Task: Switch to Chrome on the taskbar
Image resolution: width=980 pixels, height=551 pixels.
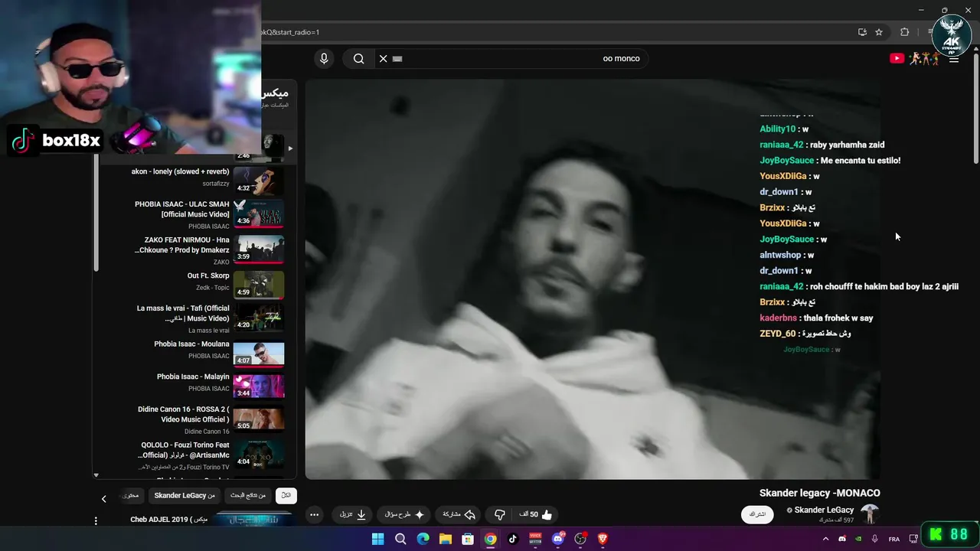Action: click(x=490, y=539)
